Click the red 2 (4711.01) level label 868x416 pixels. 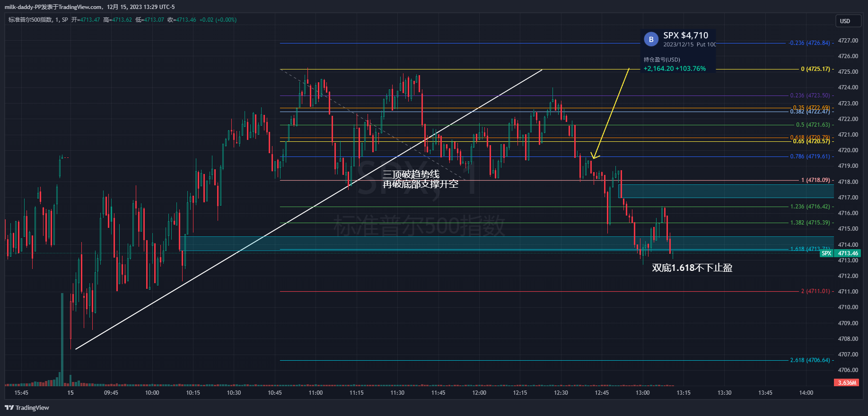pos(815,291)
